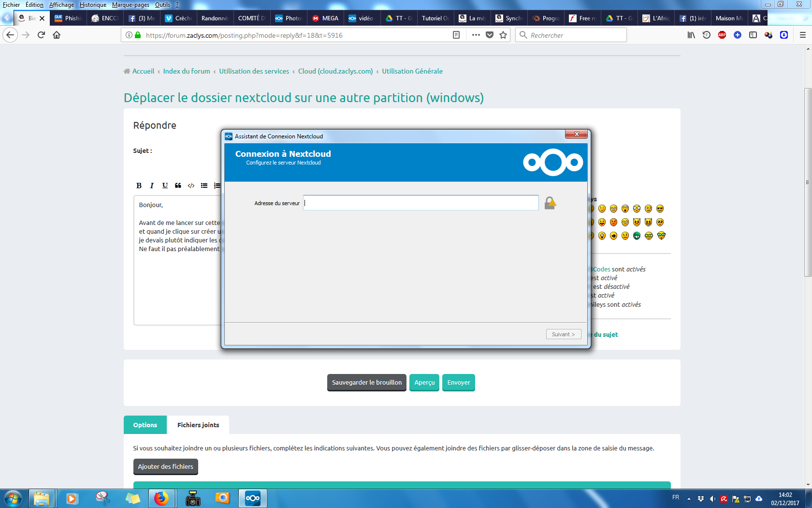Toggle reader view icon in address bar
The image size is (812, 508).
456,35
